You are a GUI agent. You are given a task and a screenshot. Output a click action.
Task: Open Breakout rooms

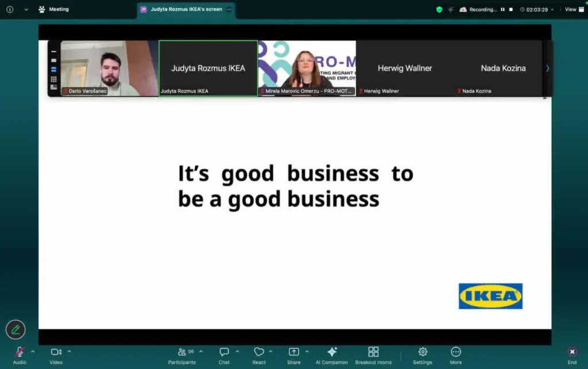[373, 352]
